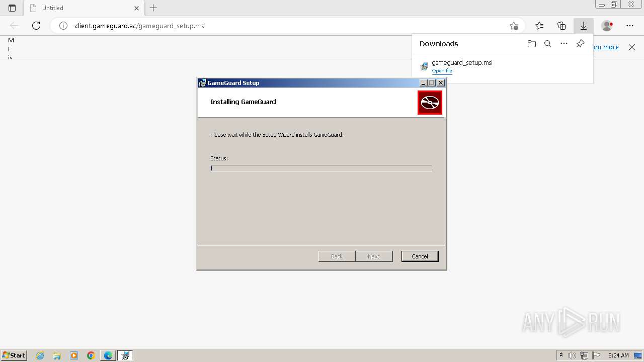Viewport: 644px width, 362px height.
Task: Click the disabled Back button in setup
Action: coord(337,256)
